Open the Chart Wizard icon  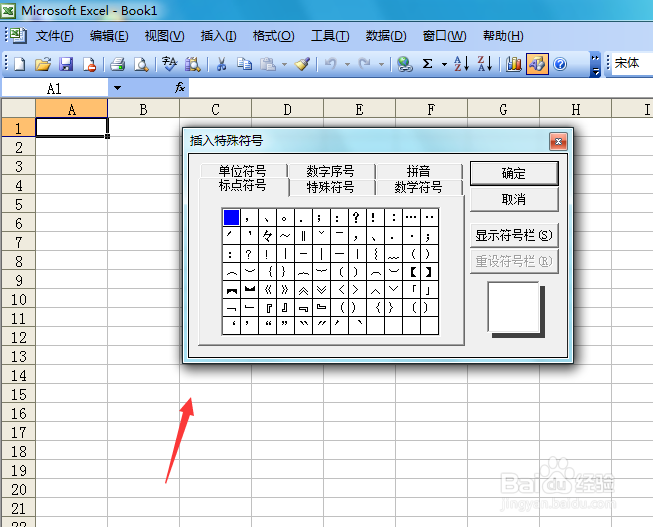pos(513,64)
